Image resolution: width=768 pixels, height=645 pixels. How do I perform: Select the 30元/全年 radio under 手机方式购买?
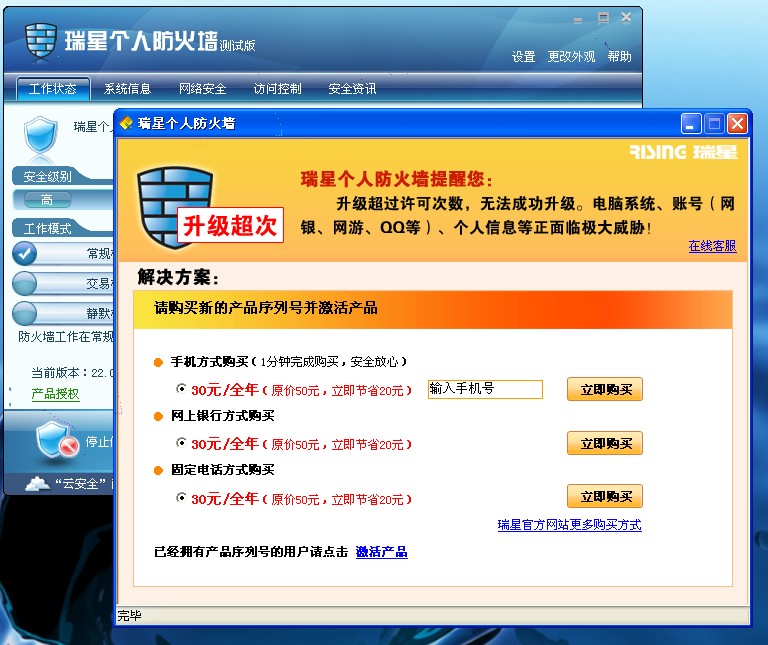[181, 389]
